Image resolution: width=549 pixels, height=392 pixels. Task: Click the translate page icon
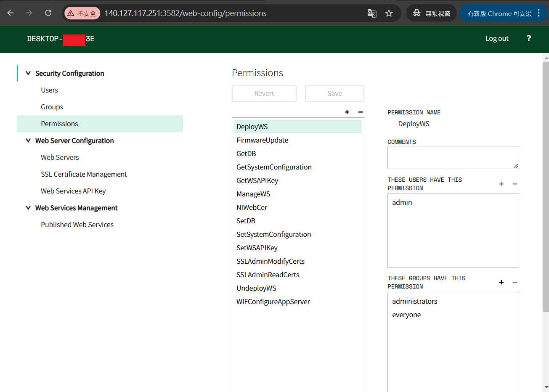click(x=372, y=13)
